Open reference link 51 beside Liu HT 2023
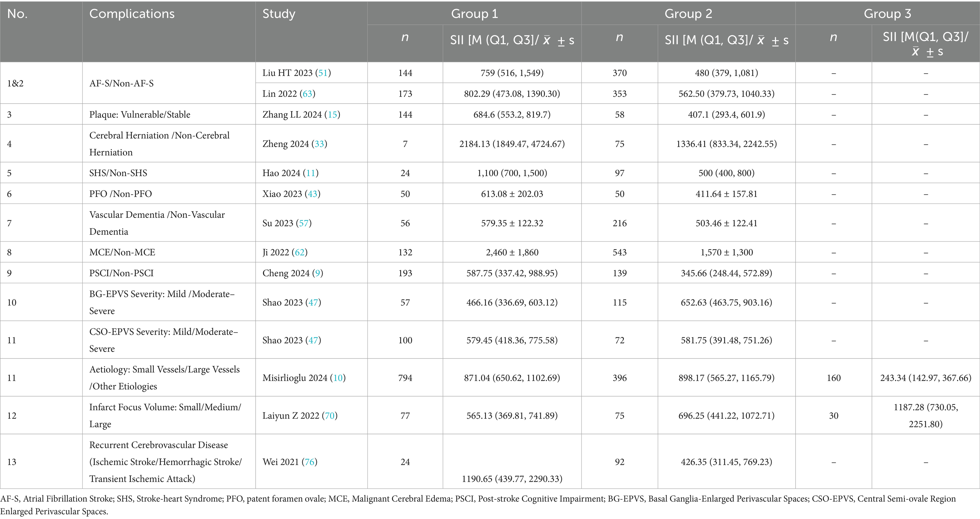The image size is (980, 519). [323, 73]
